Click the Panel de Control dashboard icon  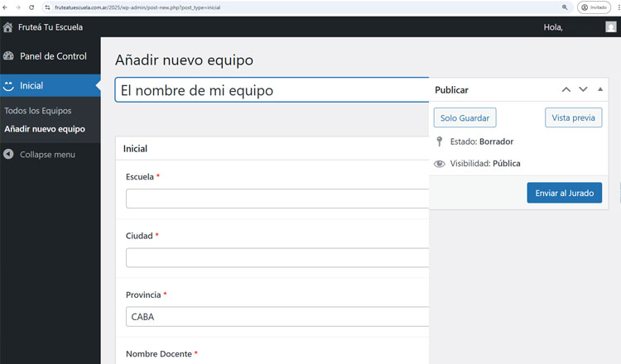tap(9, 56)
